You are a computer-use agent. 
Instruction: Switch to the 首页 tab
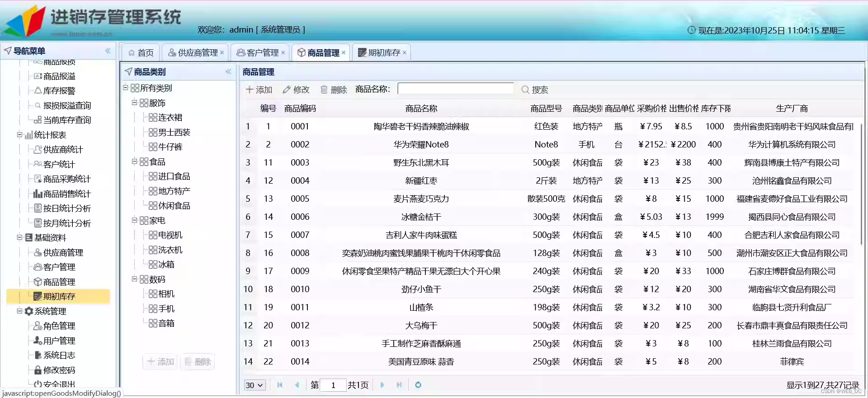(141, 52)
